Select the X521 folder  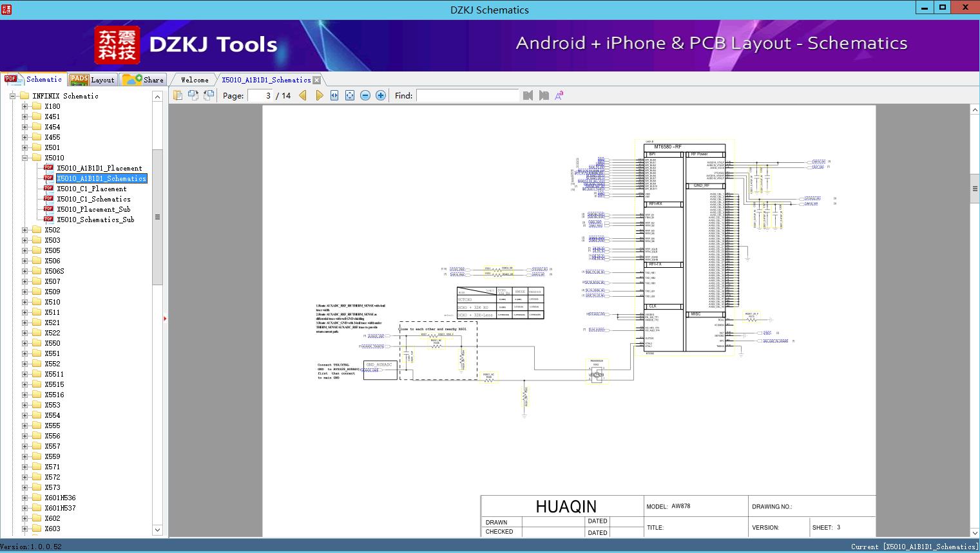(52, 323)
